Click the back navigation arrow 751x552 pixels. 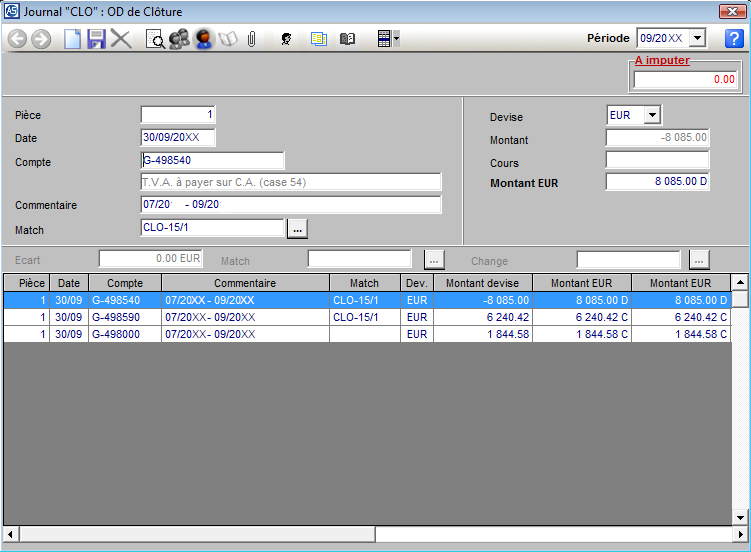click(x=17, y=39)
